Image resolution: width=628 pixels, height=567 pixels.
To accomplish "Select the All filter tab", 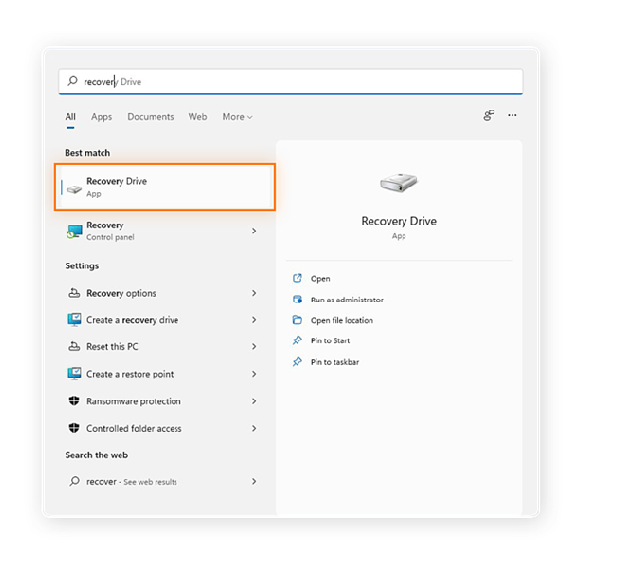I will [x=70, y=117].
